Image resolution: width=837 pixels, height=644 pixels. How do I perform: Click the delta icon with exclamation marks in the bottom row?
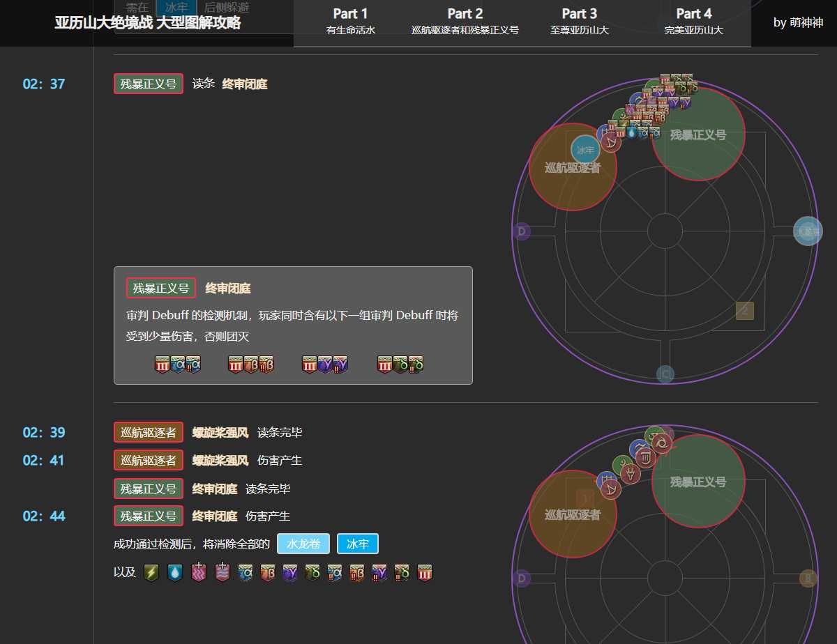tap(402, 573)
